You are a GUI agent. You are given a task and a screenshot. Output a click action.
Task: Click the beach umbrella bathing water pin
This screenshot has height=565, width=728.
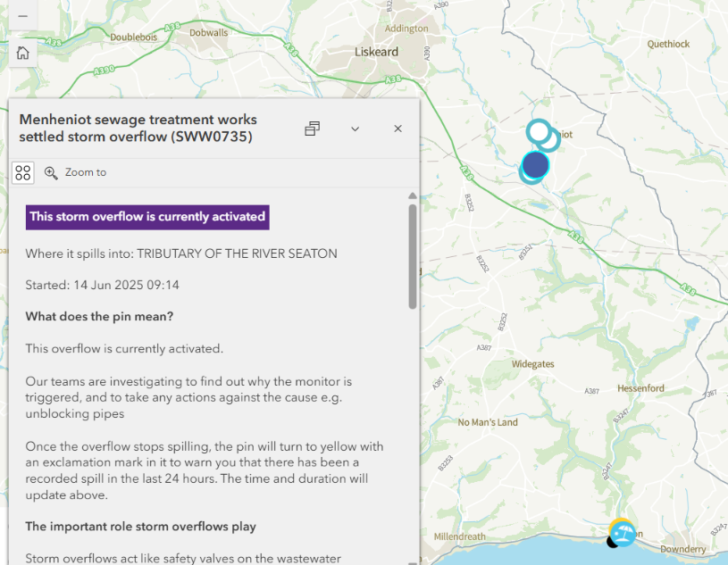623,534
